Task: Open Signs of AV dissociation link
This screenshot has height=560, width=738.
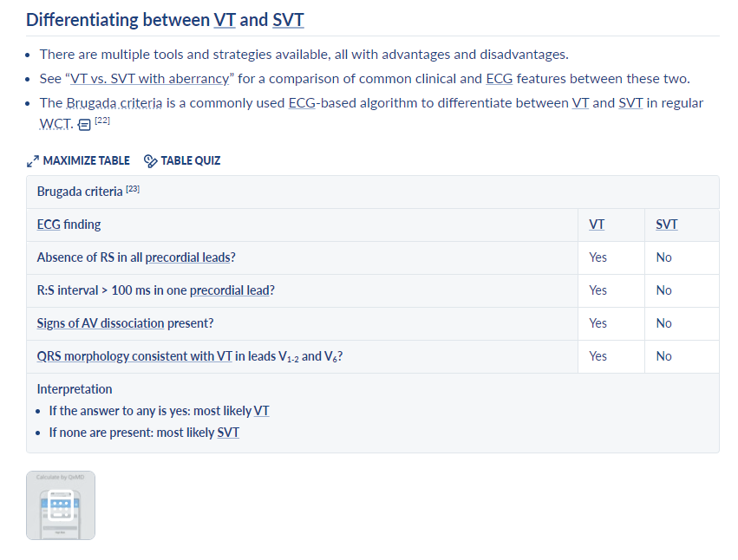Action: point(101,323)
